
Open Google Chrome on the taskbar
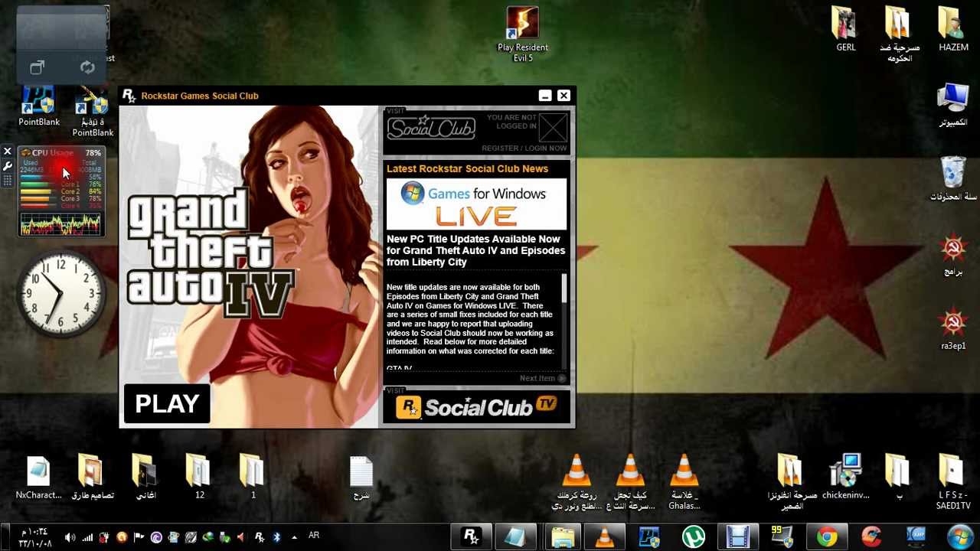[x=827, y=537]
